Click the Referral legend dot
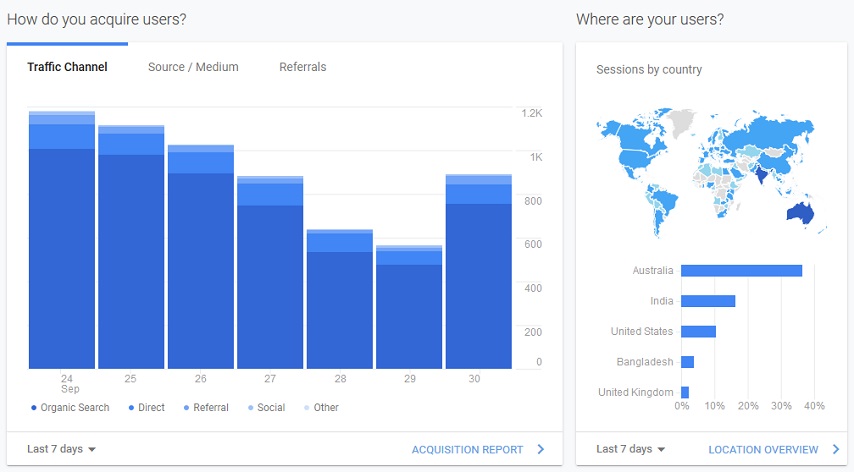This screenshot has width=854, height=472. point(186,408)
